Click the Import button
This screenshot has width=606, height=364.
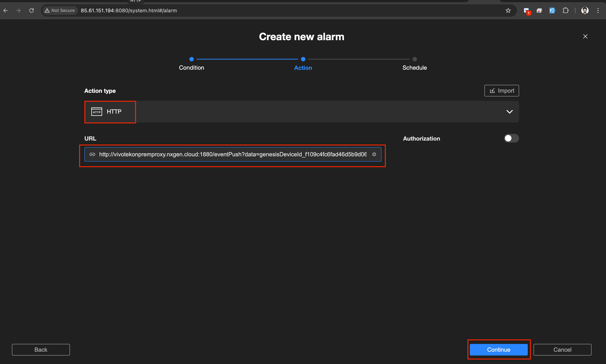[x=502, y=91]
